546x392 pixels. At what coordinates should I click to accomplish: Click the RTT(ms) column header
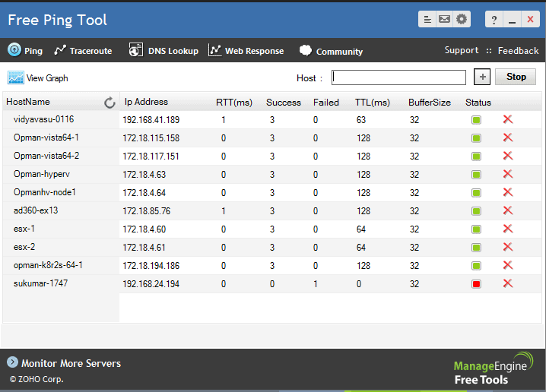point(234,103)
